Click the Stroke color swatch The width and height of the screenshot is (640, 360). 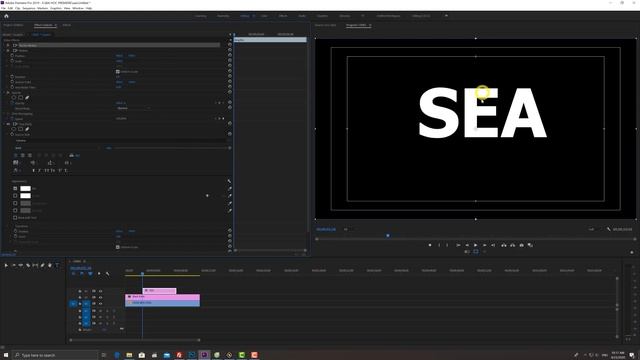[25, 196]
